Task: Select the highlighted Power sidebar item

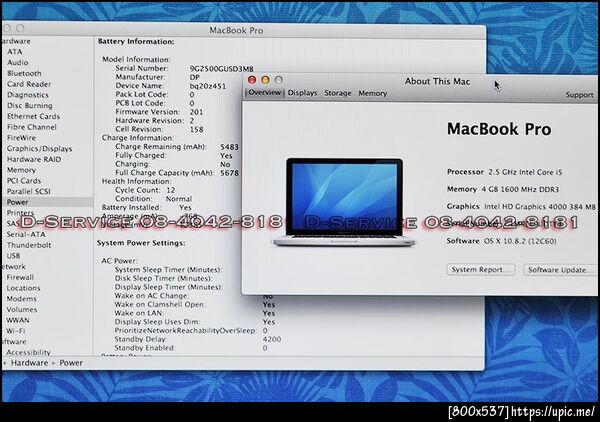Action: tap(47, 202)
